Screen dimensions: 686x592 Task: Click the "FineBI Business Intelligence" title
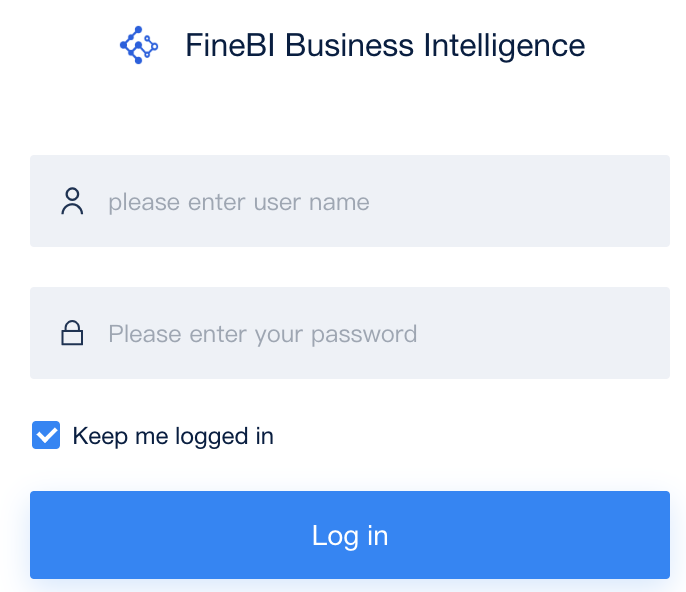click(x=385, y=45)
